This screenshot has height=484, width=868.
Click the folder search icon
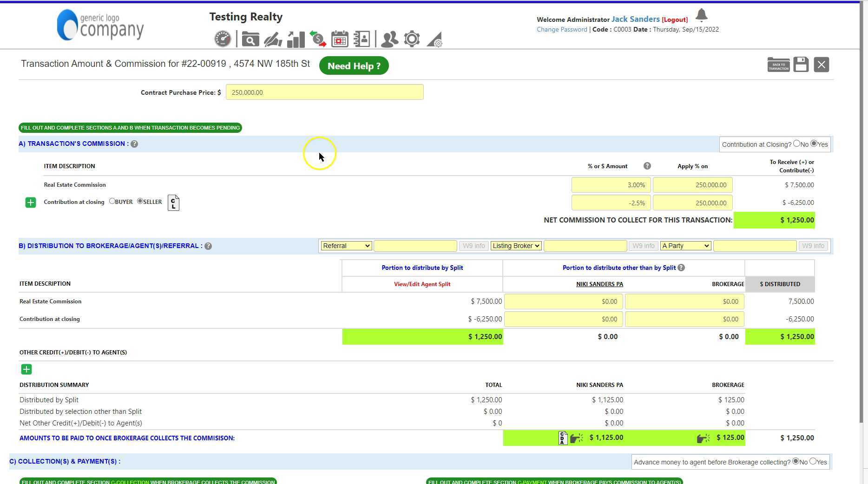250,39
